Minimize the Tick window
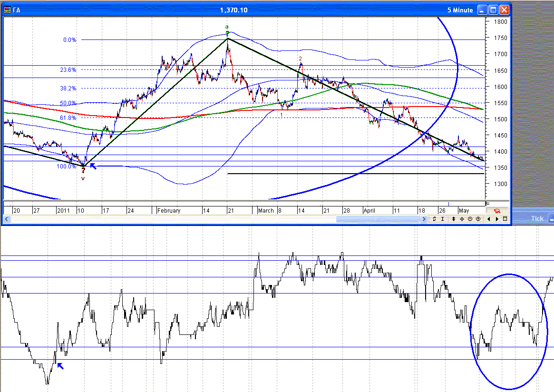The width and height of the screenshot is (554, 392). (551, 218)
